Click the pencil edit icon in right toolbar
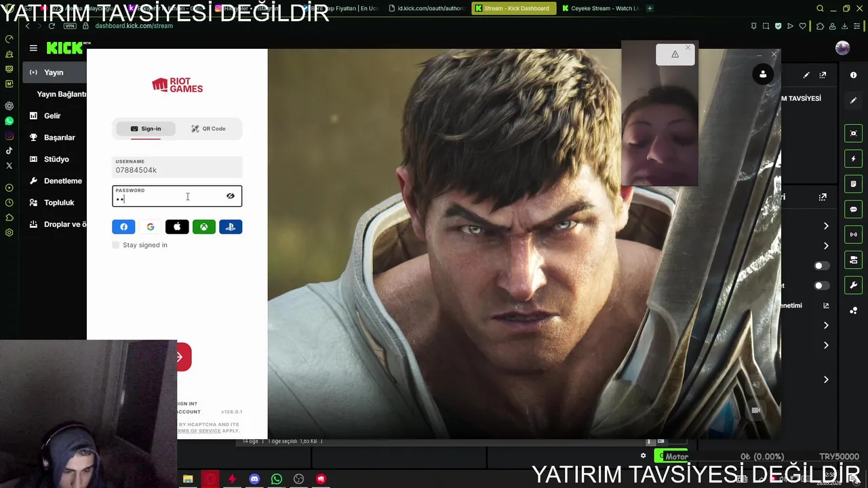The image size is (868, 488). (854, 100)
